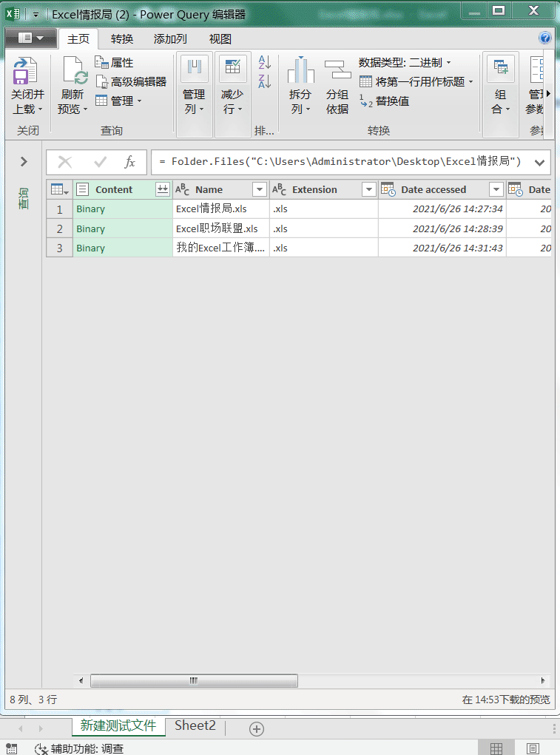Open the 高级编辑器 advanced editor
Screen dimensions: 560x755
click(x=131, y=82)
